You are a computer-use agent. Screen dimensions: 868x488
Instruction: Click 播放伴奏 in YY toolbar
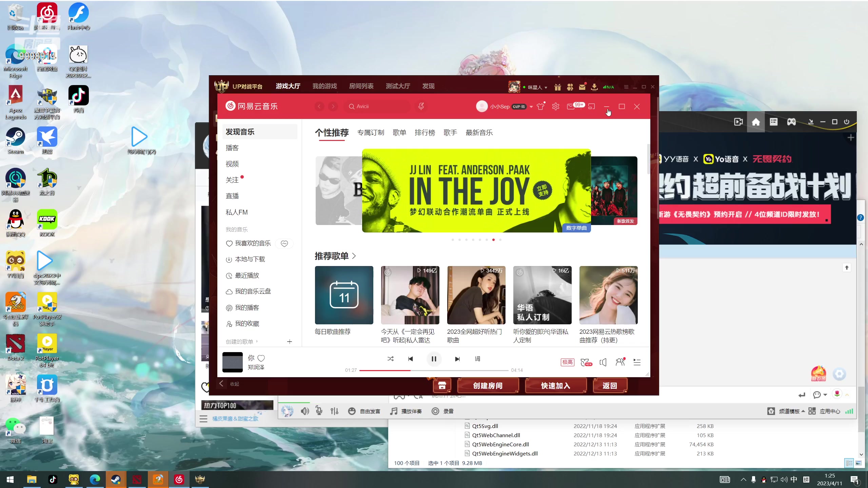[406, 411]
